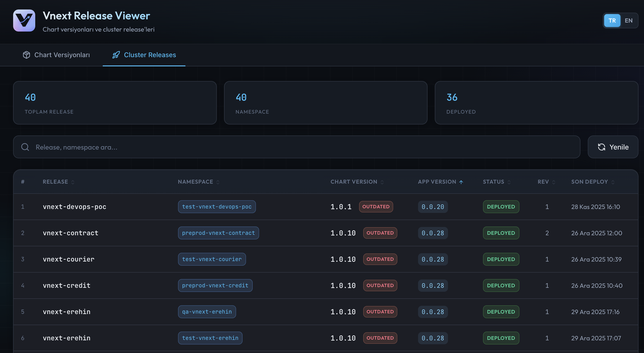Refresh the list with the Yenile button
Image resolution: width=644 pixels, height=353 pixels.
613,147
